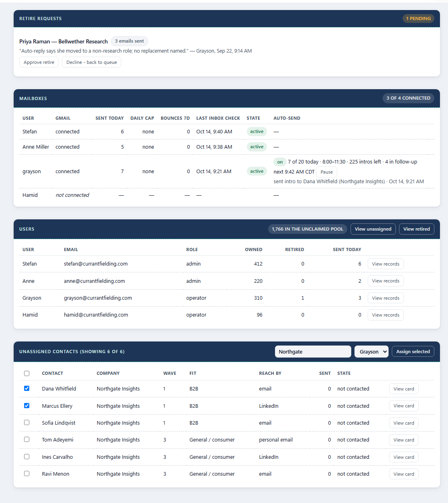The height and width of the screenshot is (503, 448).
Task: Toggle the select-all contacts checkbox
Action: pos(26,373)
